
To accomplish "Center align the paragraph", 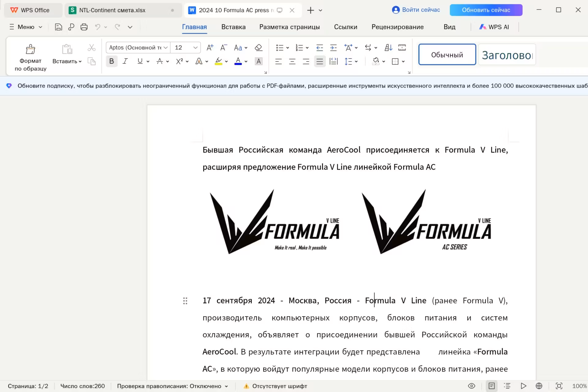I will click(x=292, y=61).
